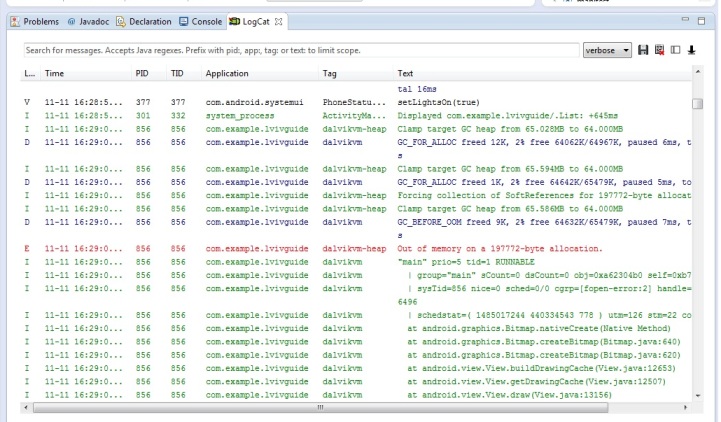Select the View.getDrawingCache row
Viewport: 721px width, 422px height.
356,382
